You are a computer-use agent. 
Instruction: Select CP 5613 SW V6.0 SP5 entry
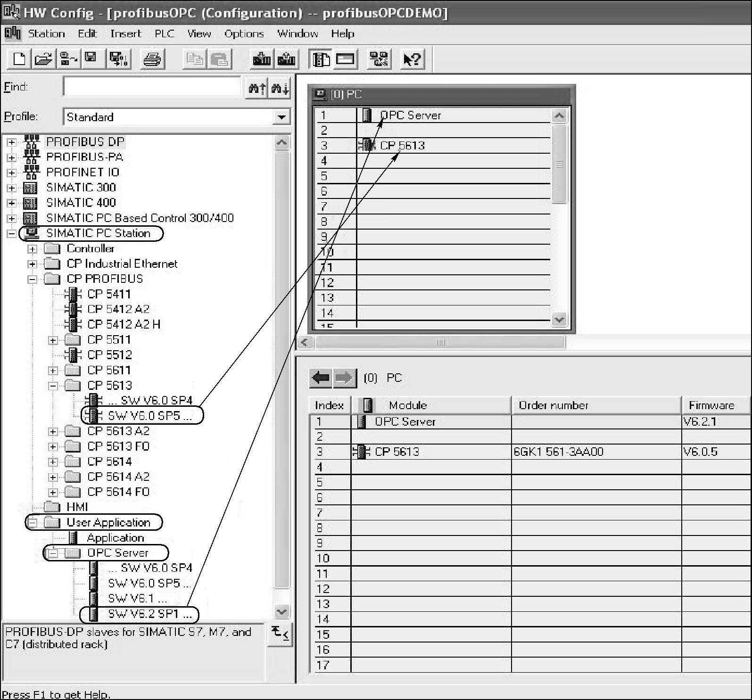click(150, 415)
